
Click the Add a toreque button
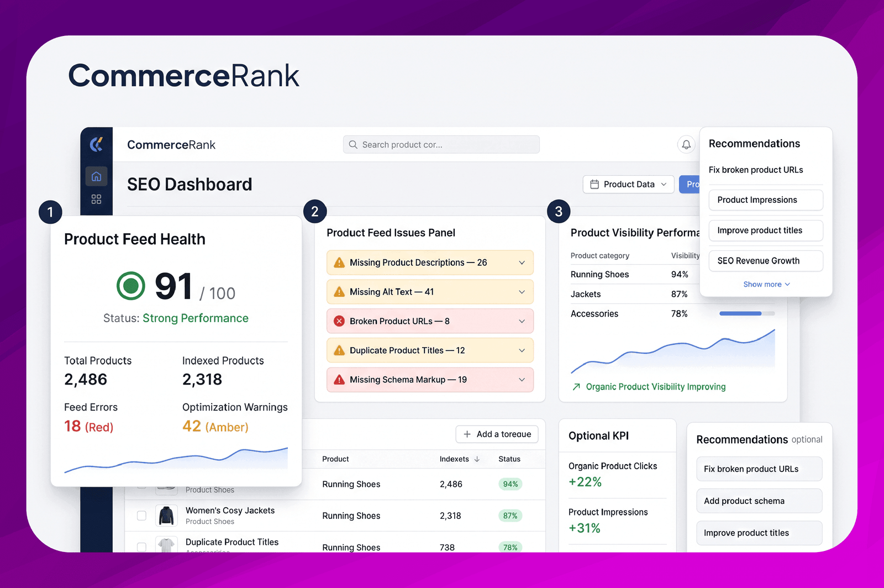pos(497,434)
